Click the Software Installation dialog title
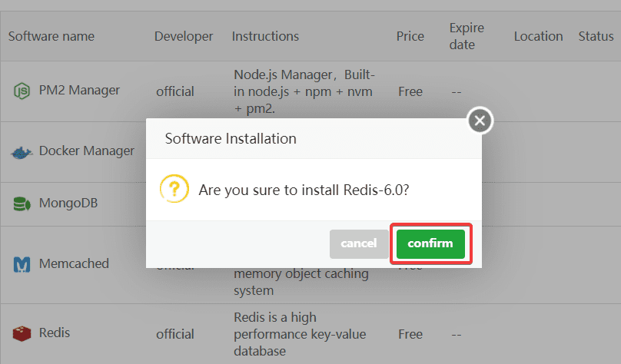This screenshot has height=364, width=621. 231,139
